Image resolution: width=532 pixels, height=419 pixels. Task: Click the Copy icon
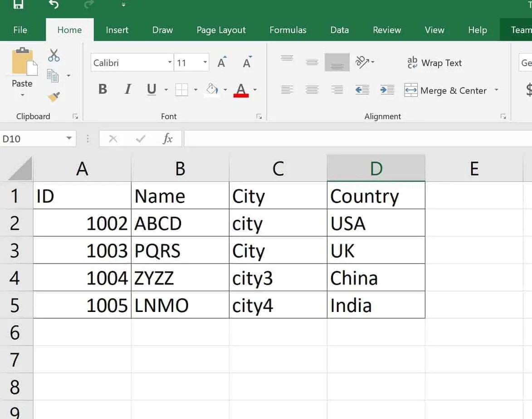(53, 76)
